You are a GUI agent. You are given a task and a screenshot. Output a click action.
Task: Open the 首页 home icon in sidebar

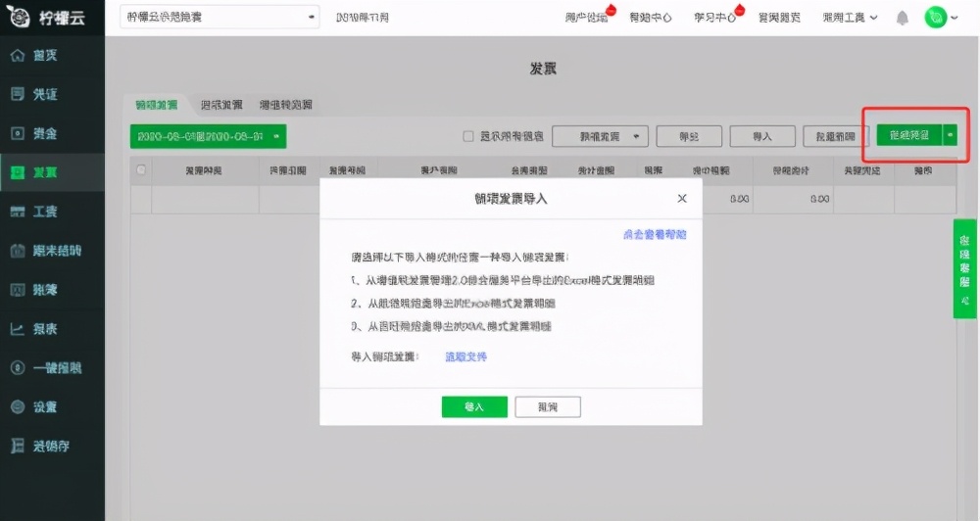tap(18, 56)
